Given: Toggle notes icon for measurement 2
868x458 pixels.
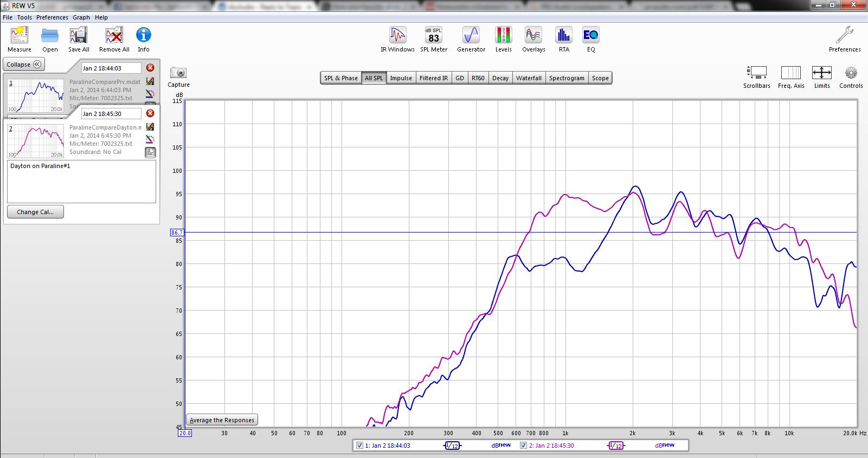Looking at the screenshot, I should pyautogui.click(x=150, y=153).
